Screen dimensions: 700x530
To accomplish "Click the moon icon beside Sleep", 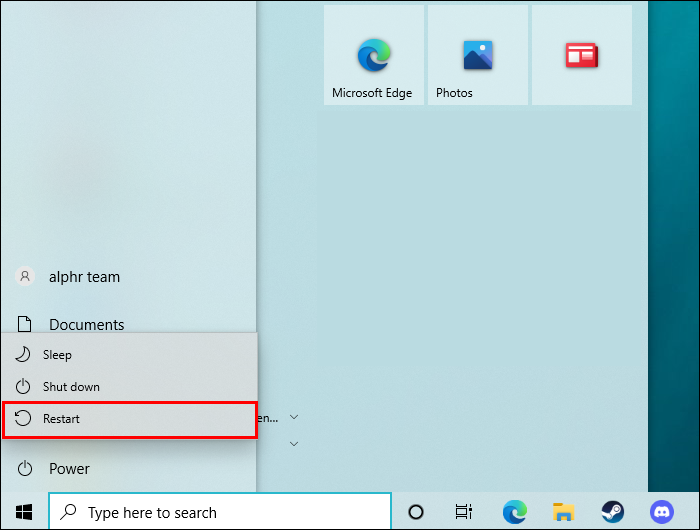I will [23, 355].
